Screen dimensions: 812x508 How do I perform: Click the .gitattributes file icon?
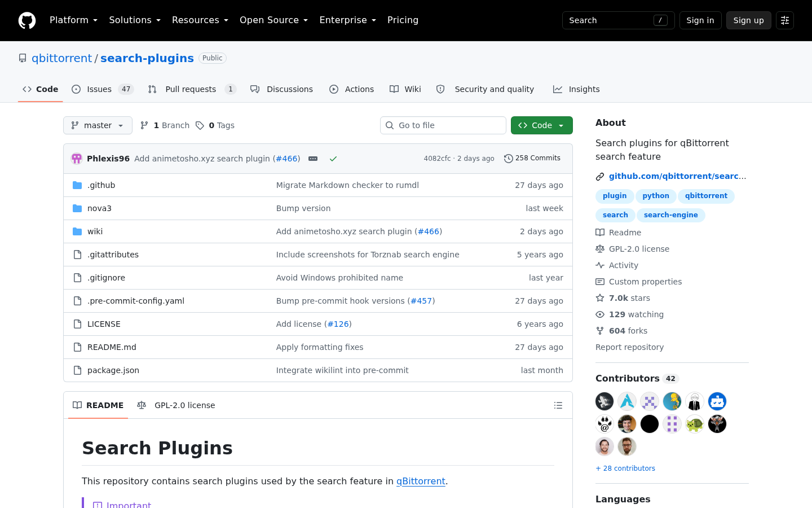tap(77, 255)
